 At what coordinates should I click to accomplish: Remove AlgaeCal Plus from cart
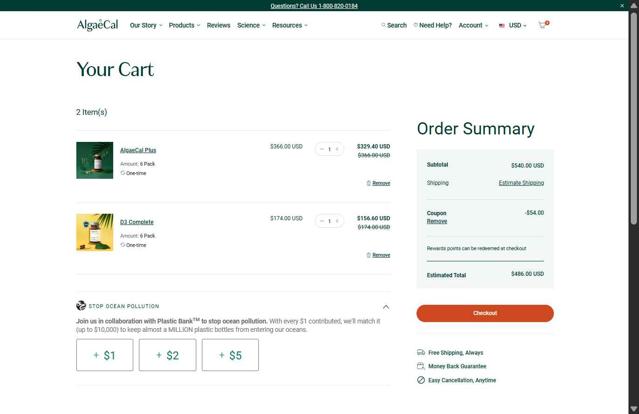click(x=379, y=183)
